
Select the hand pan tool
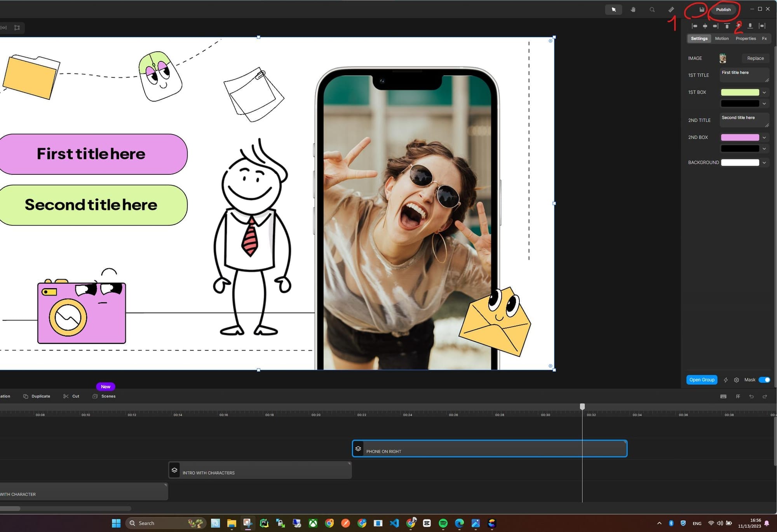pos(633,10)
